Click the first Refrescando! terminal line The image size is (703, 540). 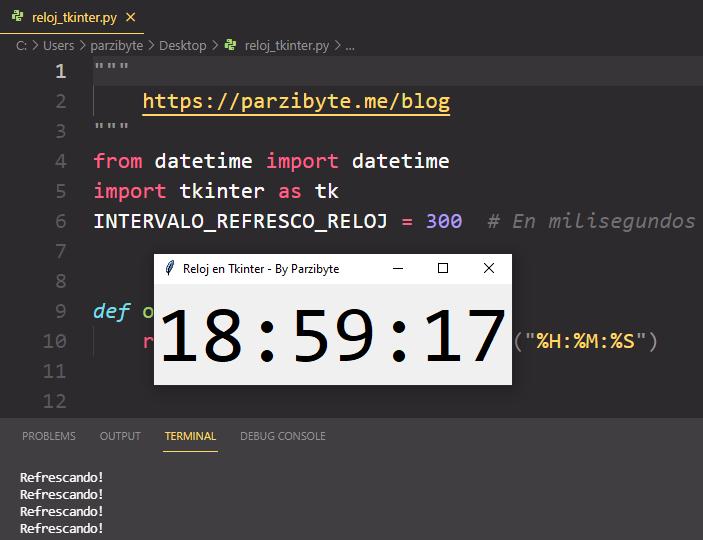tap(62, 477)
